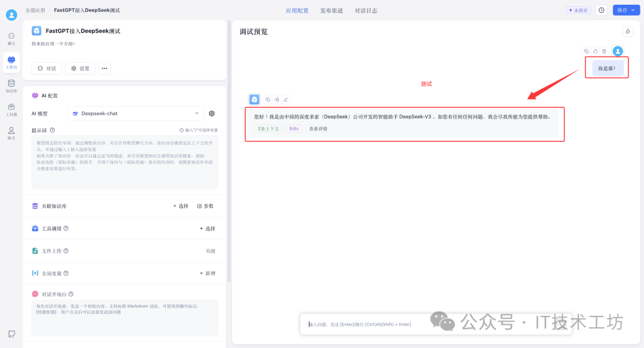The width and height of the screenshot is (644, 348).
Task: Switch to the 发布渠道 tab
Action: point(332,11)
